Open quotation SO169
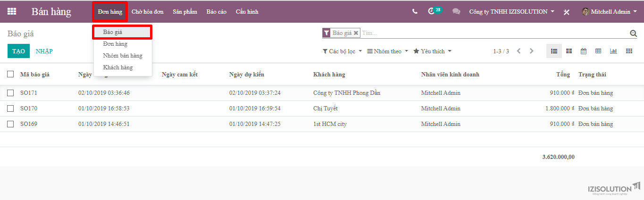 29,124
